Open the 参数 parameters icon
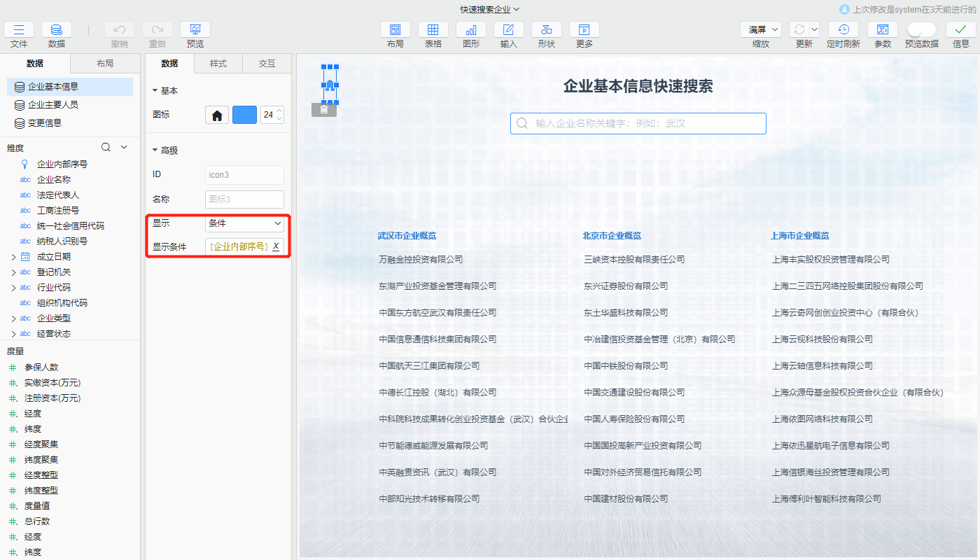Screen dimensions: 980x560 [883, 29]
